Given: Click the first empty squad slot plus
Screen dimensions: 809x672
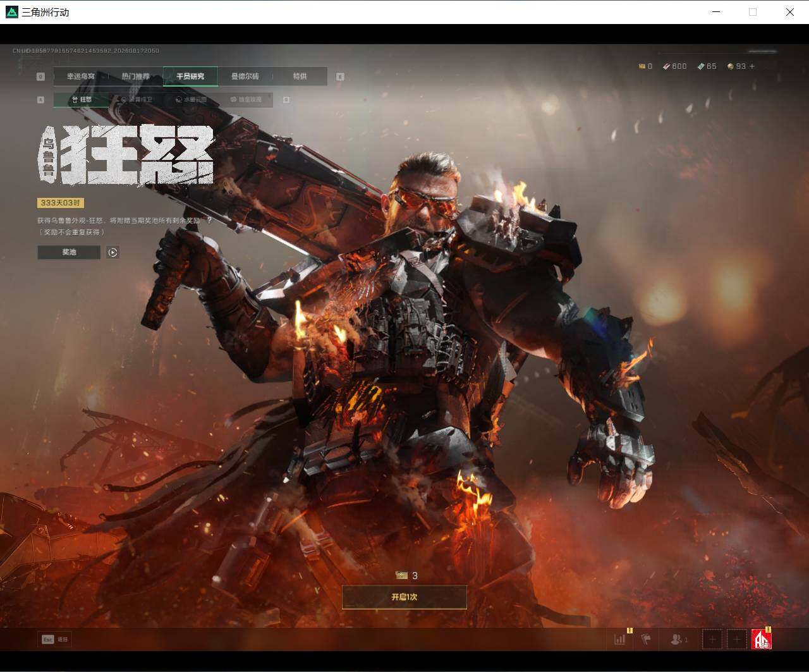Looking at the screenshot, I should pyautogui.click(x=712, y=639).
